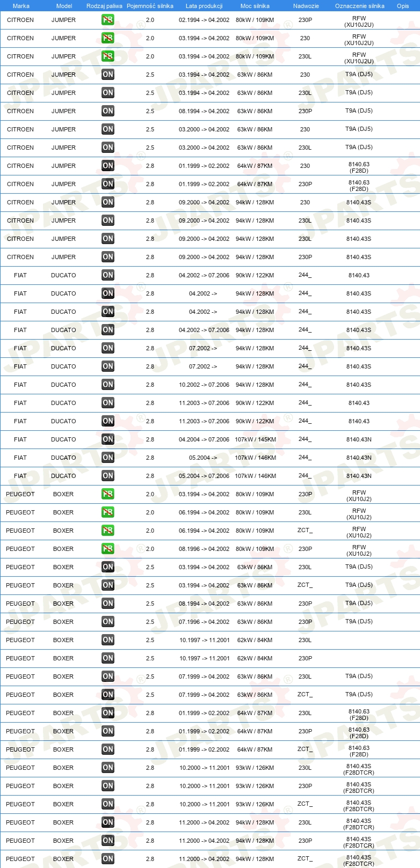Select the power cell 107kW / 145KM
Screen dimensions: 420x868
[255, 439]
